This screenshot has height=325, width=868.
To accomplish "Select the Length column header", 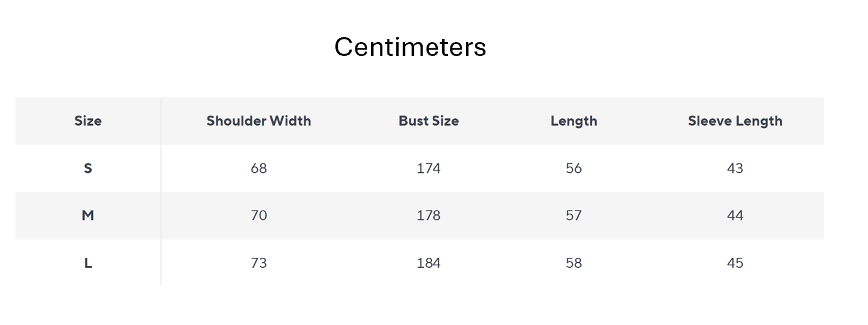I will (574, 121).
